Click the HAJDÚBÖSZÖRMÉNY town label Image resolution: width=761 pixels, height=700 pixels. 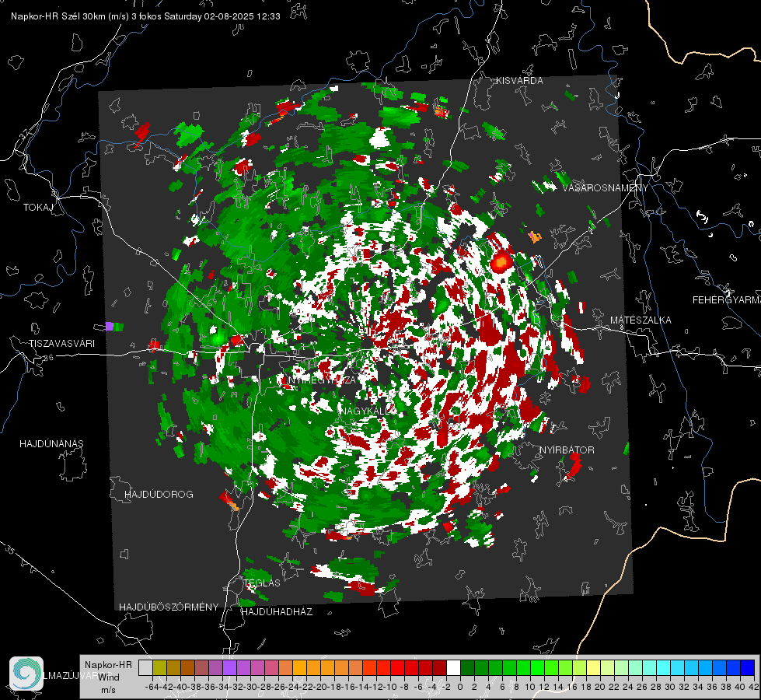169,607
